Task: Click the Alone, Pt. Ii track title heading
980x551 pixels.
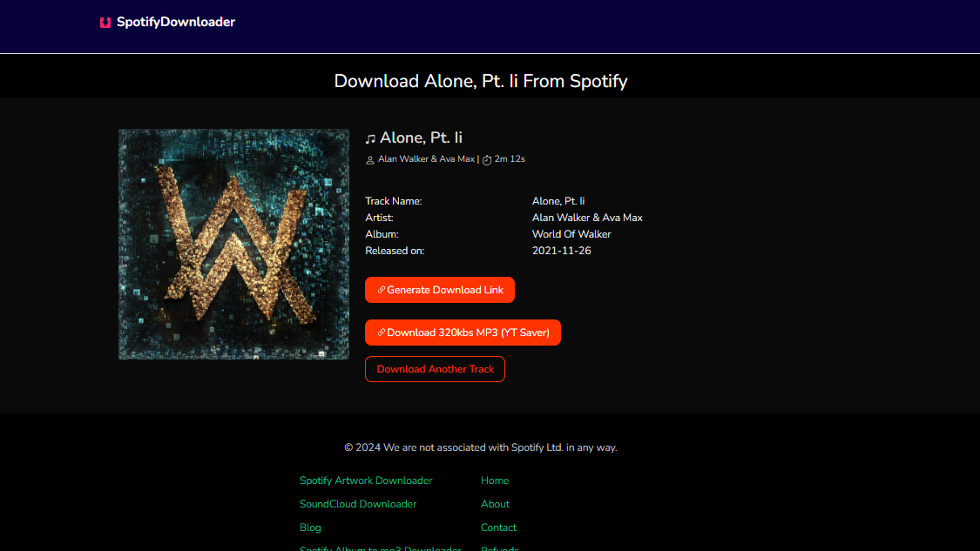Action: [421, 138]
